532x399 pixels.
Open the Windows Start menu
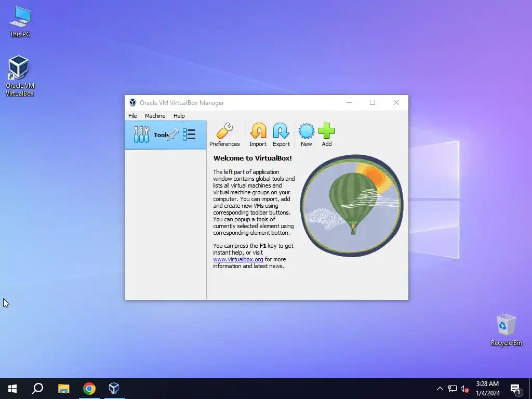tap(12, 389)
